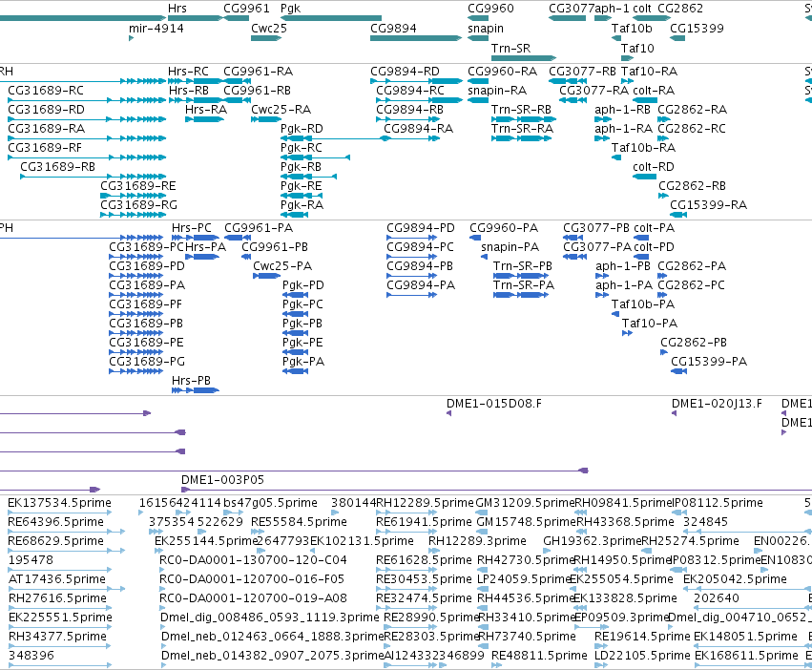Click the CG2862-RB transcript label
The width and height of the screenshot is (812, 670).
(x=692, y=185)
